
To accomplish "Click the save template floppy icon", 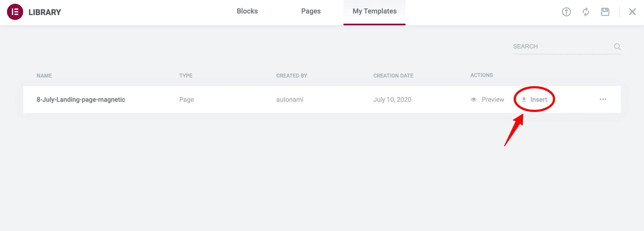I will pos(605,12).
